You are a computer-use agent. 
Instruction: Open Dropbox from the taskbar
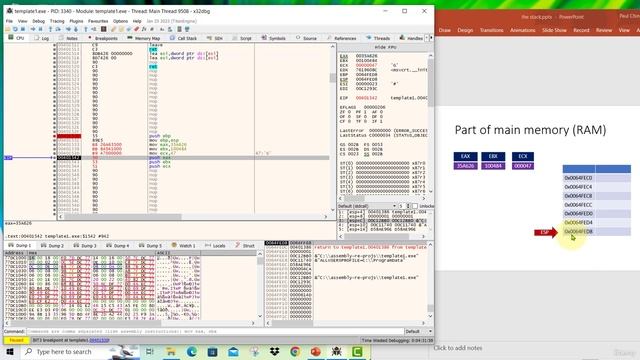click(274, 351)
